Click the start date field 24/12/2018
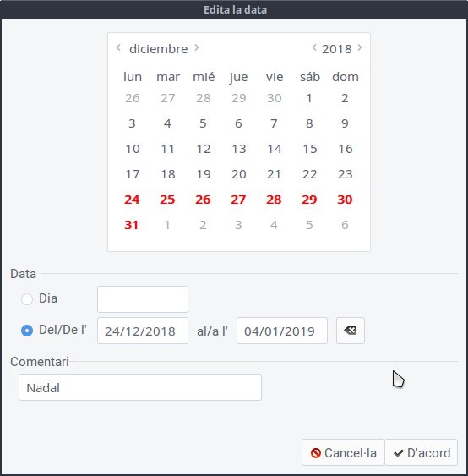 pyautogui.click(x=143, y=331)
